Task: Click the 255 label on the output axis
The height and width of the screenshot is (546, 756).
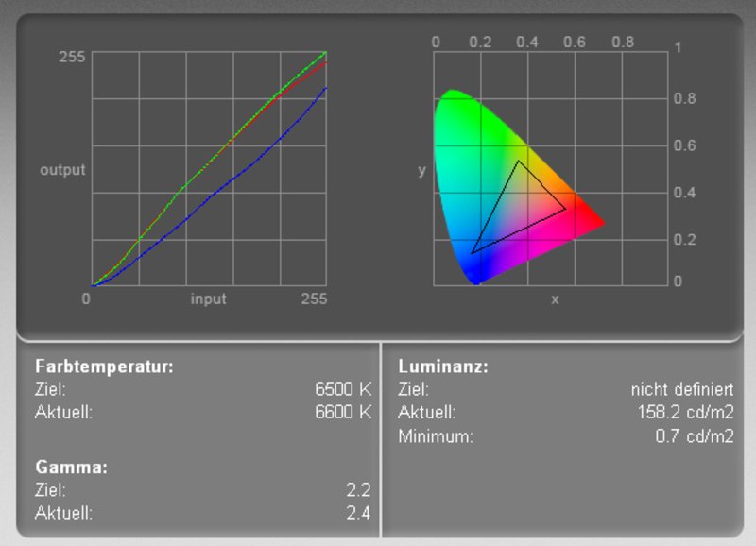Action: pos(72,57)
